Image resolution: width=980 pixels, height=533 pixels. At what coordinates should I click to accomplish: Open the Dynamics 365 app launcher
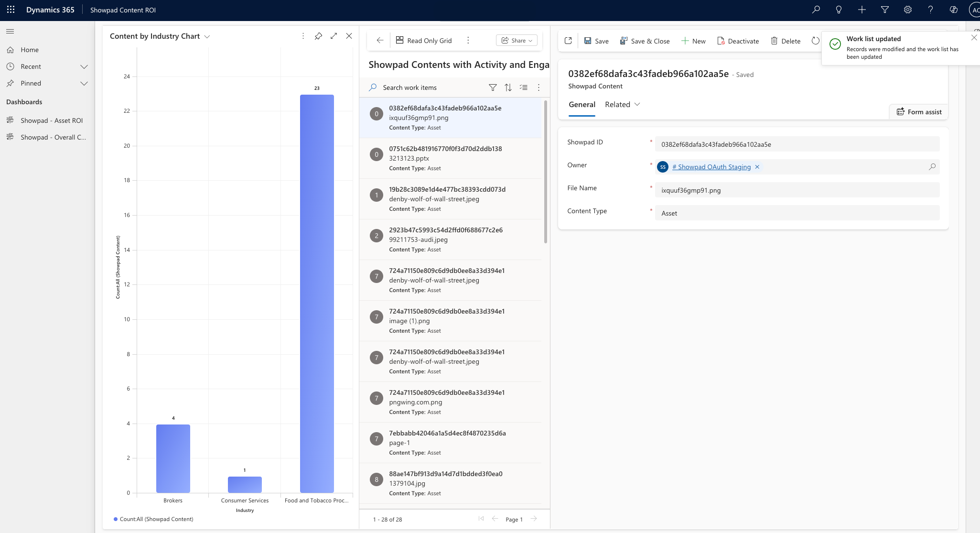coord(11,10)
